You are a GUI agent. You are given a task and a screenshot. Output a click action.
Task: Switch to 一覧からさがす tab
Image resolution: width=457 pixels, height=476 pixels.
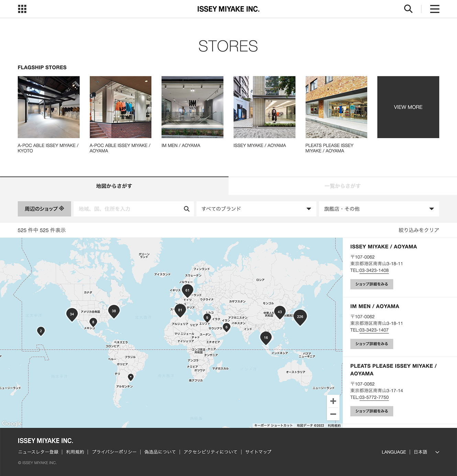342,186
